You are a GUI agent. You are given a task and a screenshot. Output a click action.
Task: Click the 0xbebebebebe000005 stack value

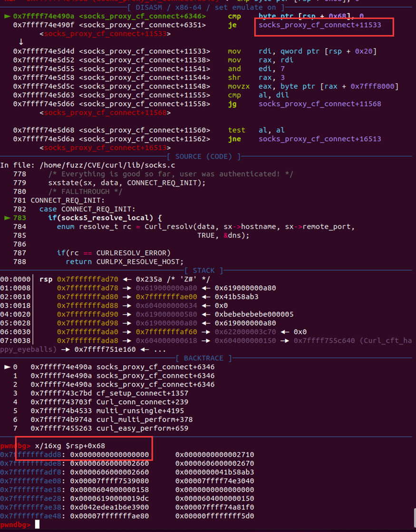click(x=254, y=314)
